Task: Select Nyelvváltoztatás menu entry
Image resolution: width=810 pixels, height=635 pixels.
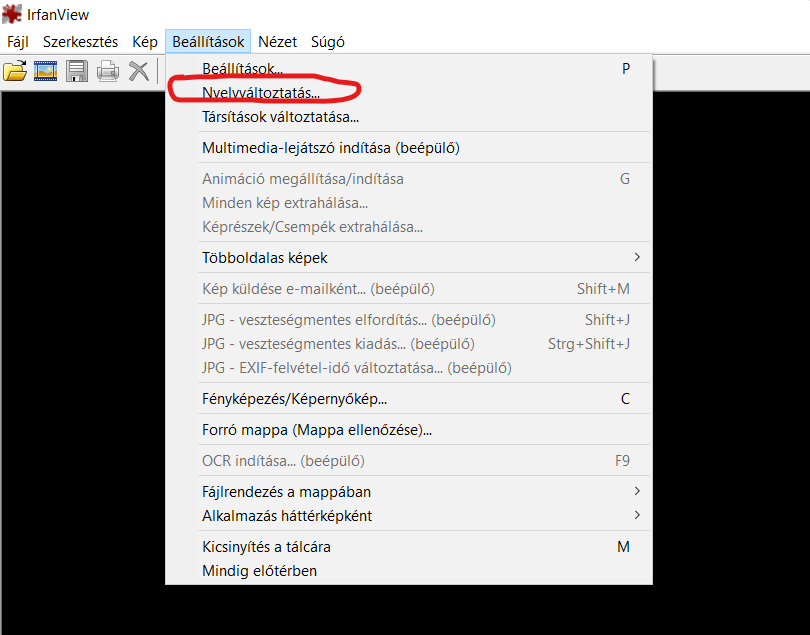Action: [261, 93]
